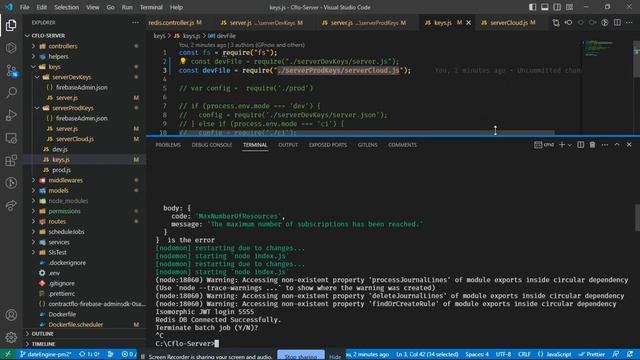Screen dimensions: 640x360
Task: Click the kill terminal trash icon
Action: pyautogui.click(x=592, y=144)
